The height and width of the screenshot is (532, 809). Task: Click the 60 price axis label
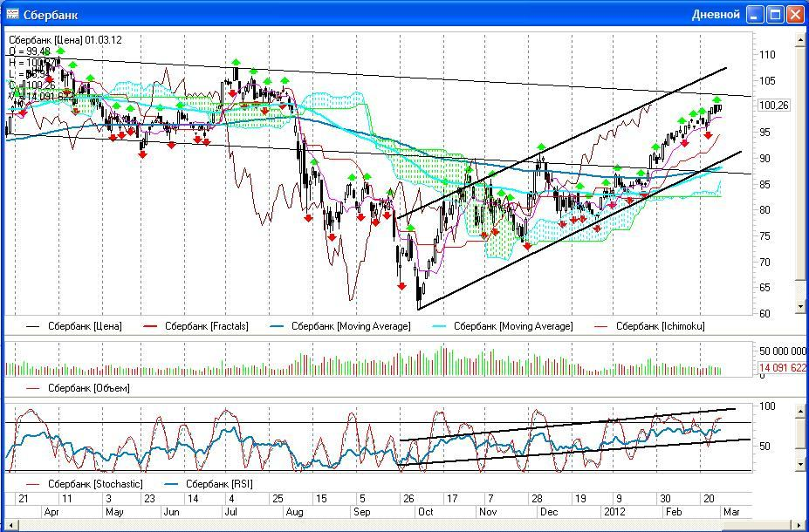[764, 313]
